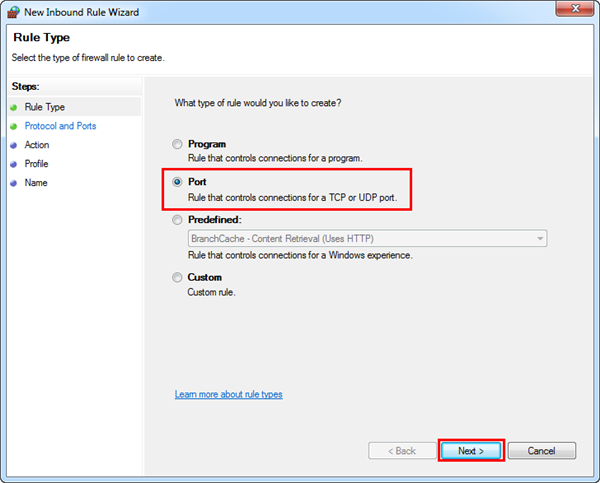The height and width of the screenshot is (483, 600).
Task: Click the green bullet beside Protocol and Ports
Action: pyautogui.click(x=13, y=126)
